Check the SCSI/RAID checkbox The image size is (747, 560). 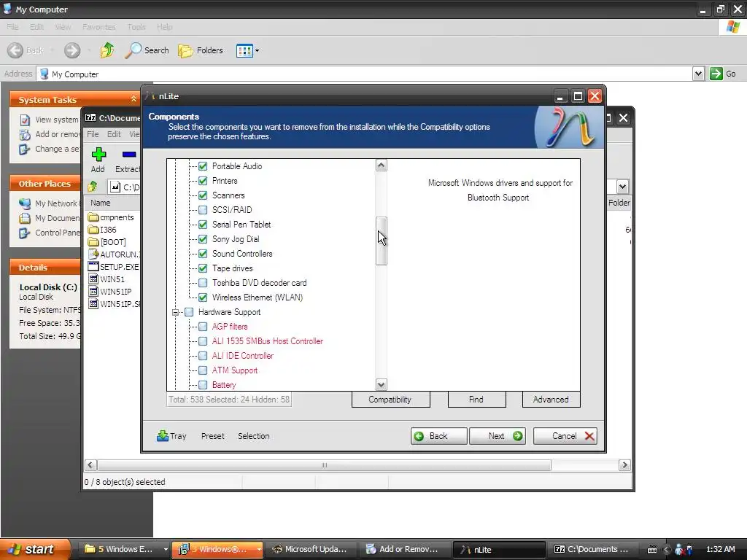point(203,210)
